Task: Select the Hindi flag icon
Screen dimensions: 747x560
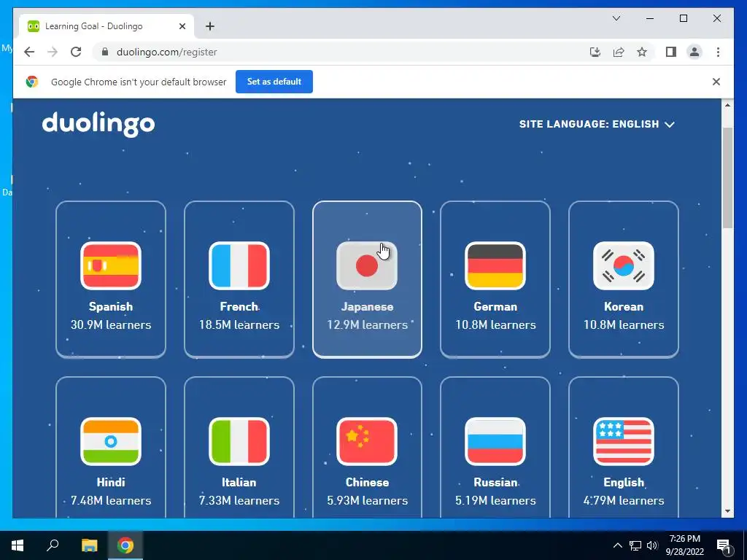Action: pyautogui.click(x=111, y=441)
